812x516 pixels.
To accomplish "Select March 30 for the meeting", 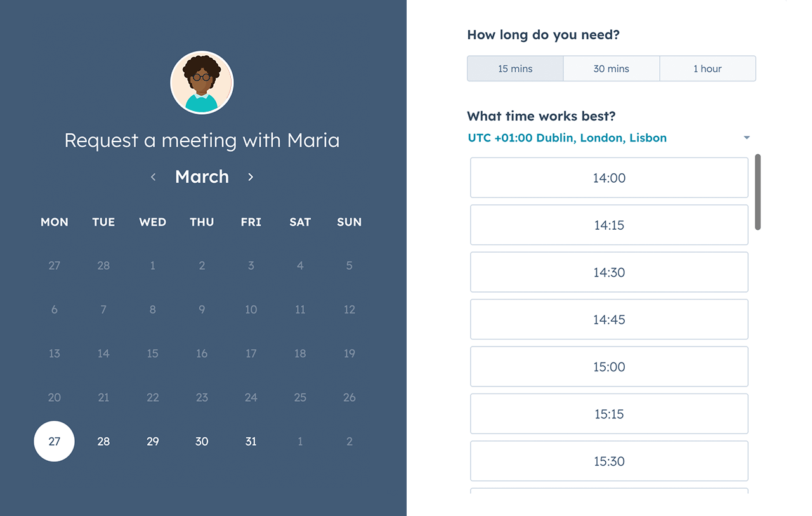I will (x=202, y=441).
